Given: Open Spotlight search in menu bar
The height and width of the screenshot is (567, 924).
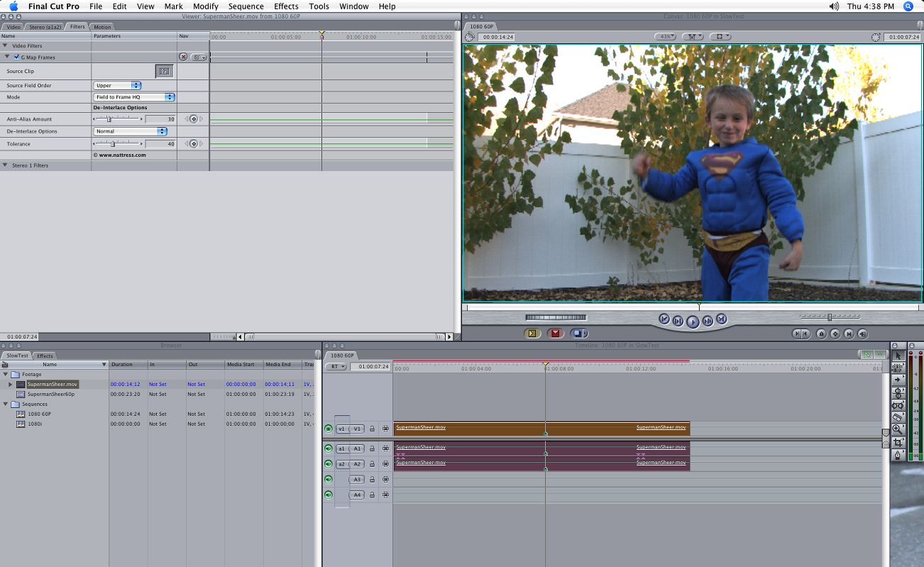Looking at the screenshot, I should coord(908,6).
